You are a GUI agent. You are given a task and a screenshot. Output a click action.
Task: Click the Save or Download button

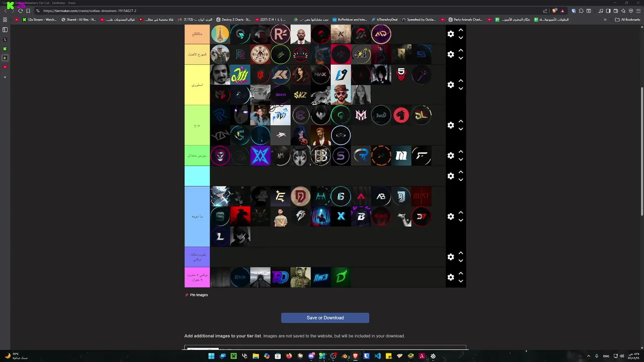[x=325, y=318]
